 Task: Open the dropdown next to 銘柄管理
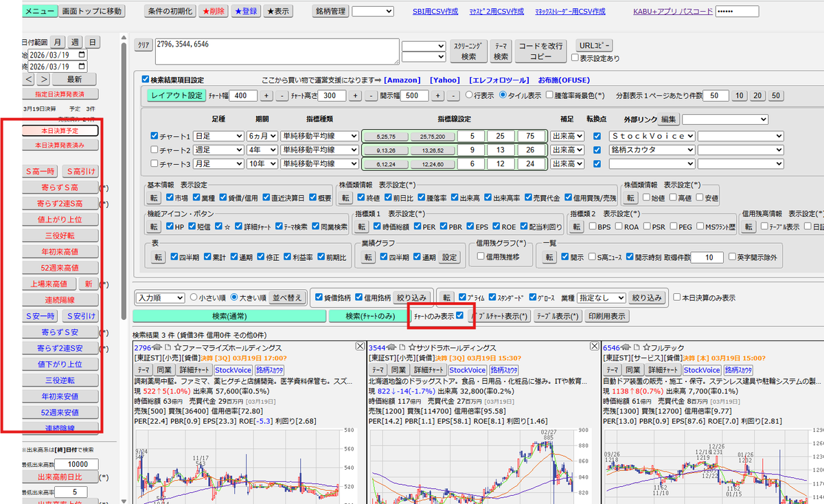(x=373, y=12)
